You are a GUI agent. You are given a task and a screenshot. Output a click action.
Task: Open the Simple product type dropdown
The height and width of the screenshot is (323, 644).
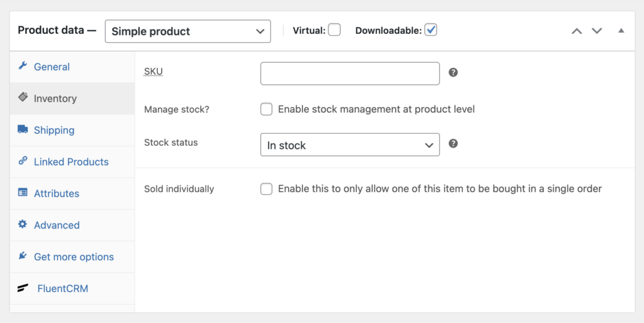187,31
